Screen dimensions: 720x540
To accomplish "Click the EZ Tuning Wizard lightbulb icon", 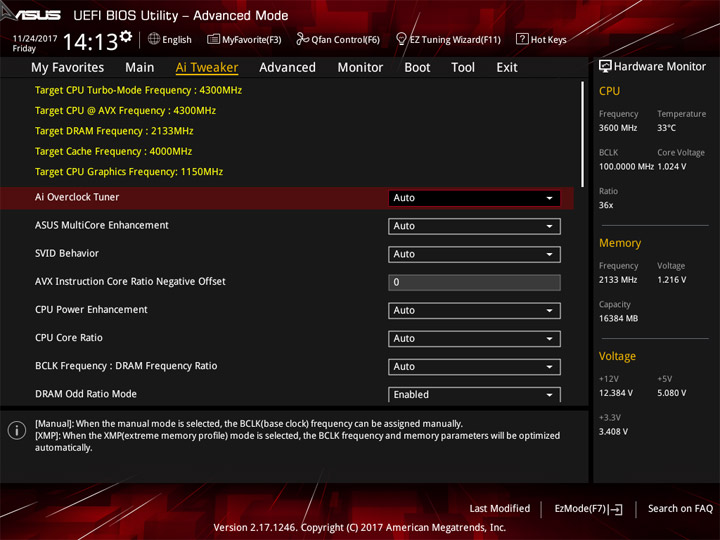I will click(x=401, y=39).
